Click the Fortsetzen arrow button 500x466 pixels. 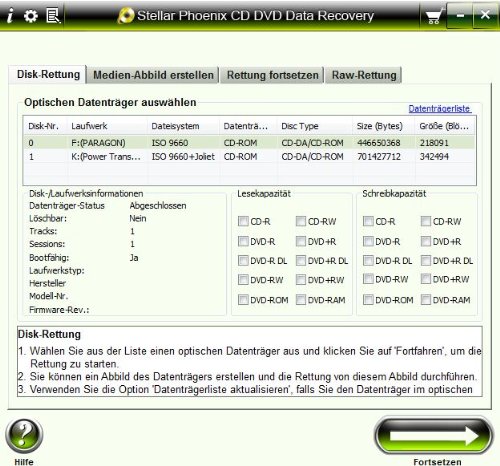click(434, 436)
